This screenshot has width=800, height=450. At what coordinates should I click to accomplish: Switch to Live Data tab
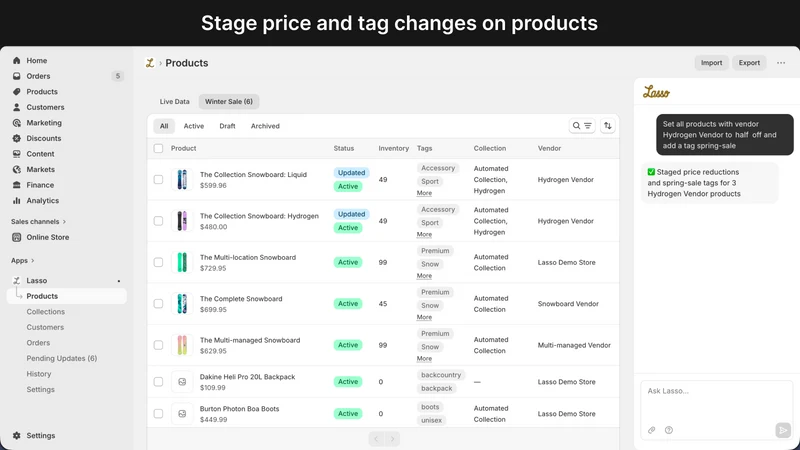point(174,102)
